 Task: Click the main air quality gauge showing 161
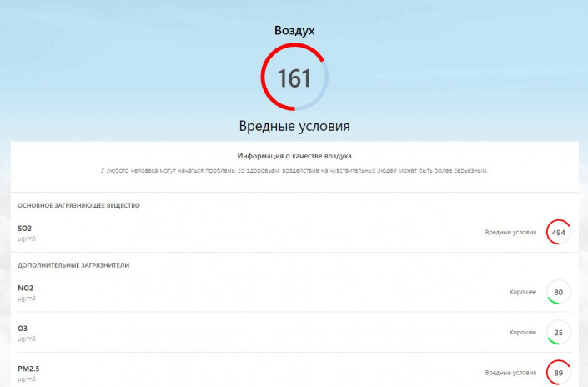click(x=294, y=78)
